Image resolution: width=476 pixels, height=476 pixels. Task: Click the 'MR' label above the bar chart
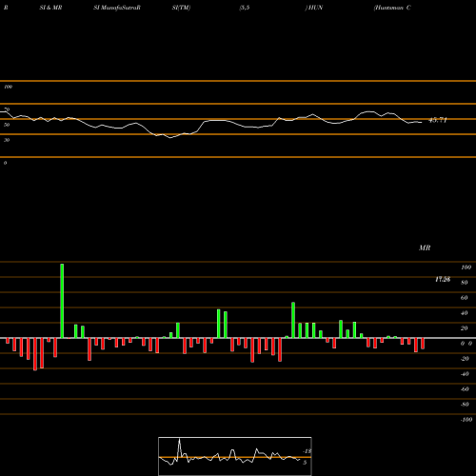tap(425, 248)
